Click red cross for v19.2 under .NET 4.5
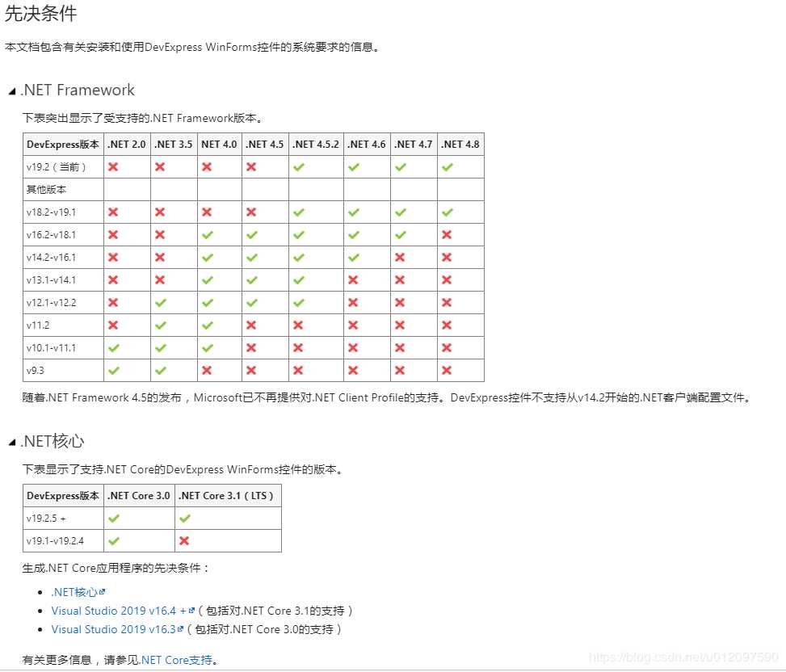786x672 pixels. (x=252, y=167)
